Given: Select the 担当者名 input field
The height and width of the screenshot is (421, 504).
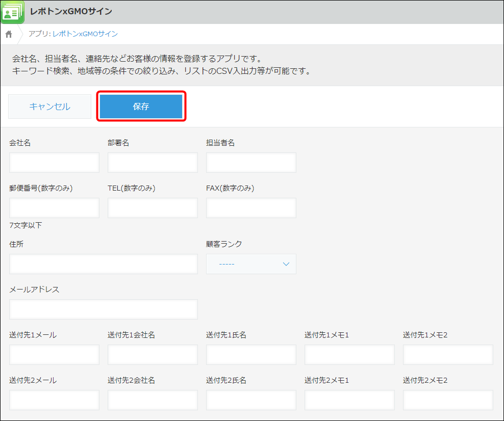Looking at the screenshot, I should (251, 163).
